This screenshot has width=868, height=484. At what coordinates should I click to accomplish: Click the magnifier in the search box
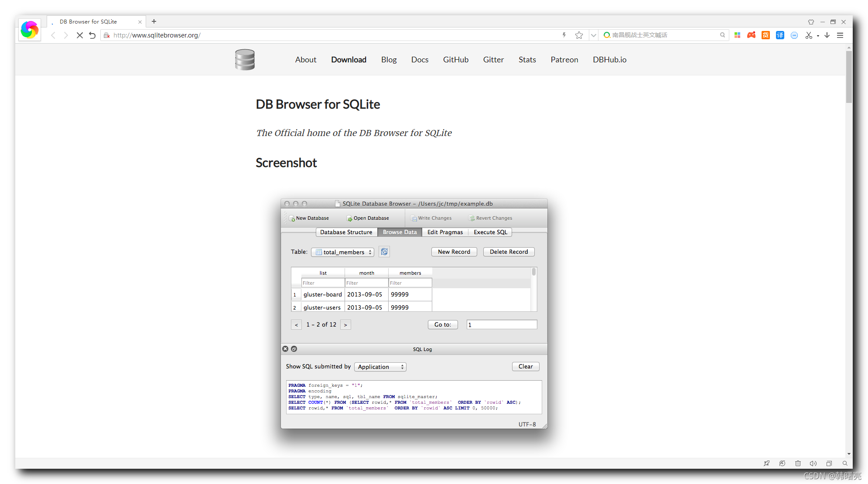722,35
